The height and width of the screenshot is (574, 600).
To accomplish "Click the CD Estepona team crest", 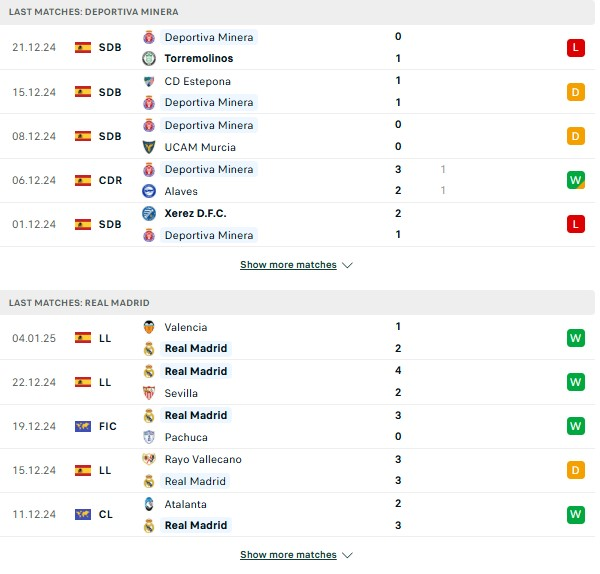I will click(x=149, y=81).
